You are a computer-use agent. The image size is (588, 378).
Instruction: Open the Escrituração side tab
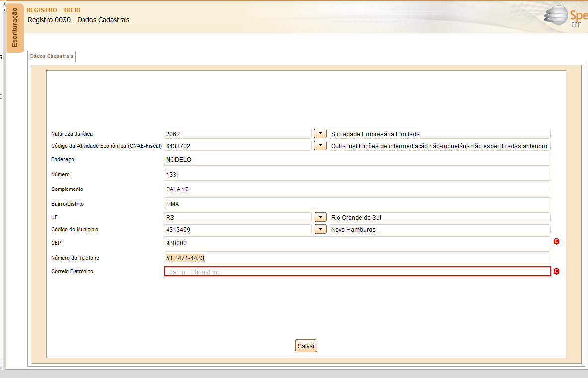pyautogui.click(x=15, y=28)
